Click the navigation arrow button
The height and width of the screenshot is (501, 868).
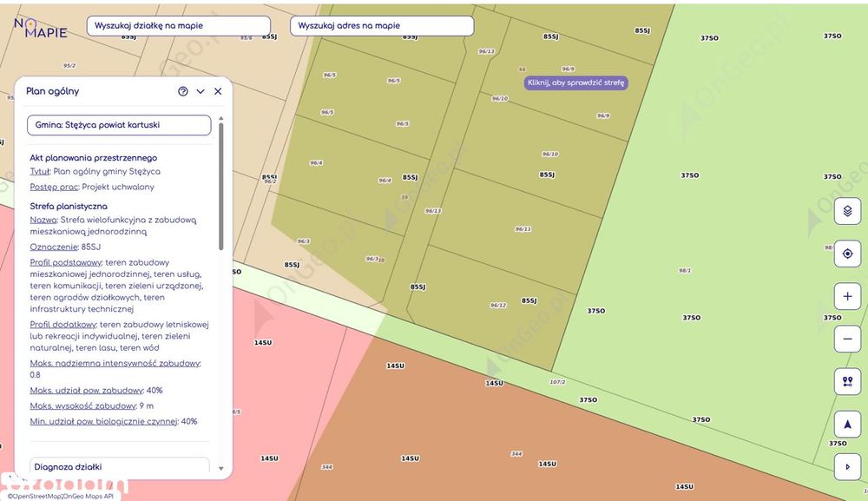click(x=847, y=425)
